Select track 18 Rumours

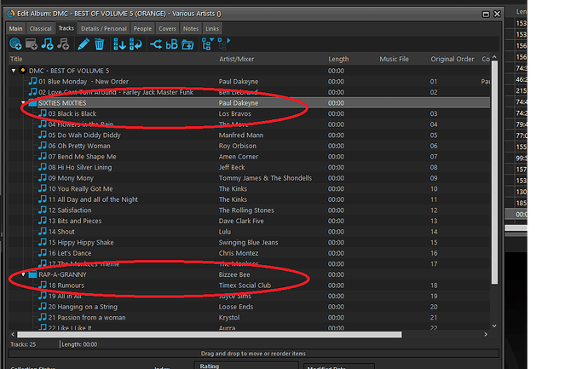click(66, 285)
